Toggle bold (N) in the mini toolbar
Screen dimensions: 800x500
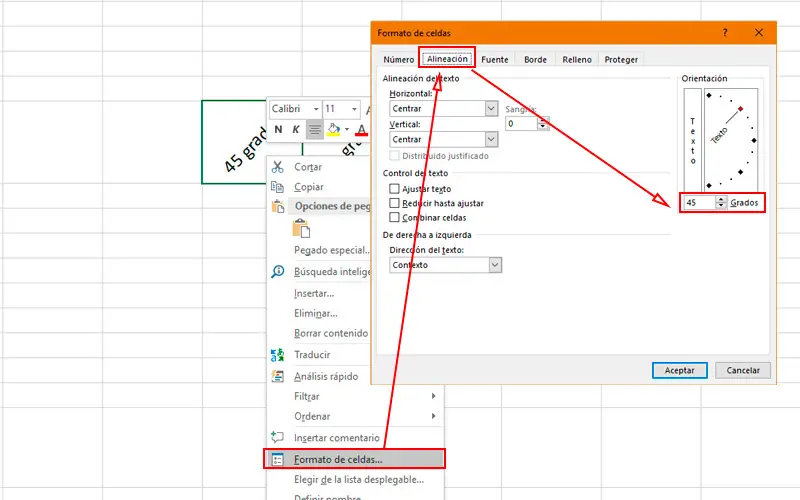click(x=278, y=130)
